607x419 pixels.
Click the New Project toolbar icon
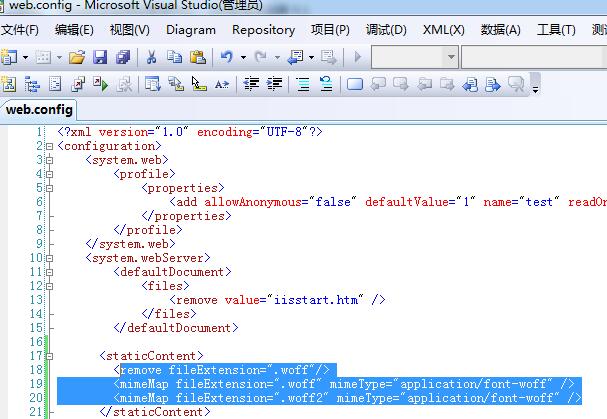[9, 57]
